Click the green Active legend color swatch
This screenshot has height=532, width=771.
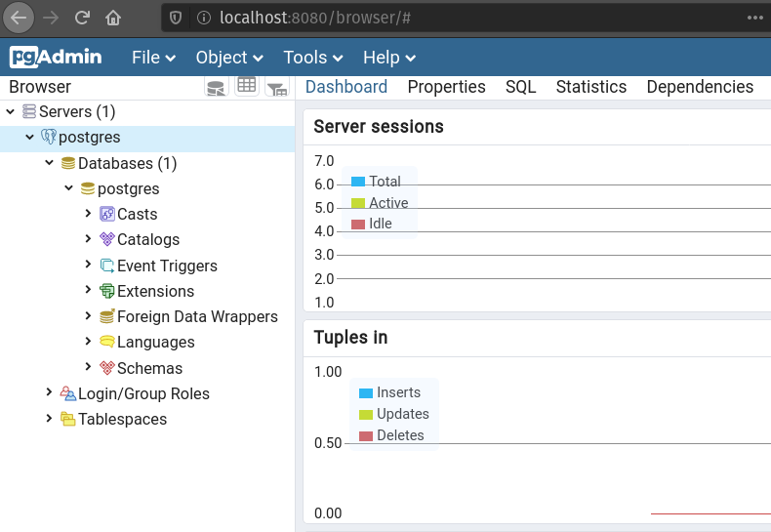tap(357, 203)
